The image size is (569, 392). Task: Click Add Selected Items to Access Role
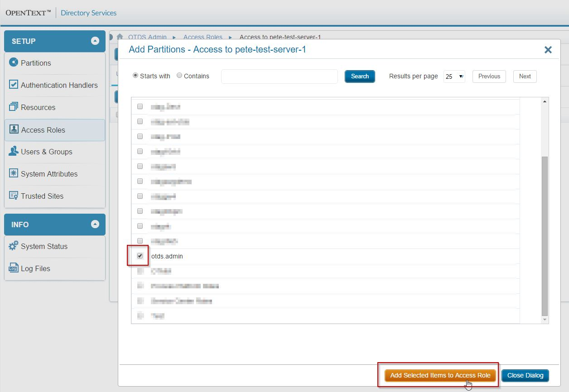(x=440, y=375)
